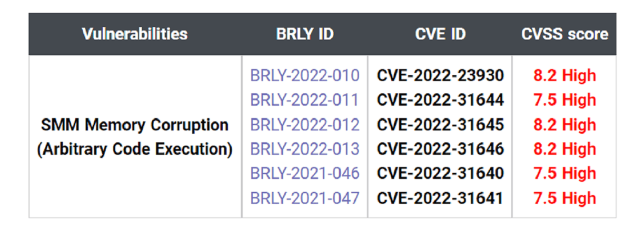Image resolution: width=644 pixels, height=238 pixels.
Task: Select the CVE-2022-31641 entry
Action: pyautogui.click(x=440, y=198)
